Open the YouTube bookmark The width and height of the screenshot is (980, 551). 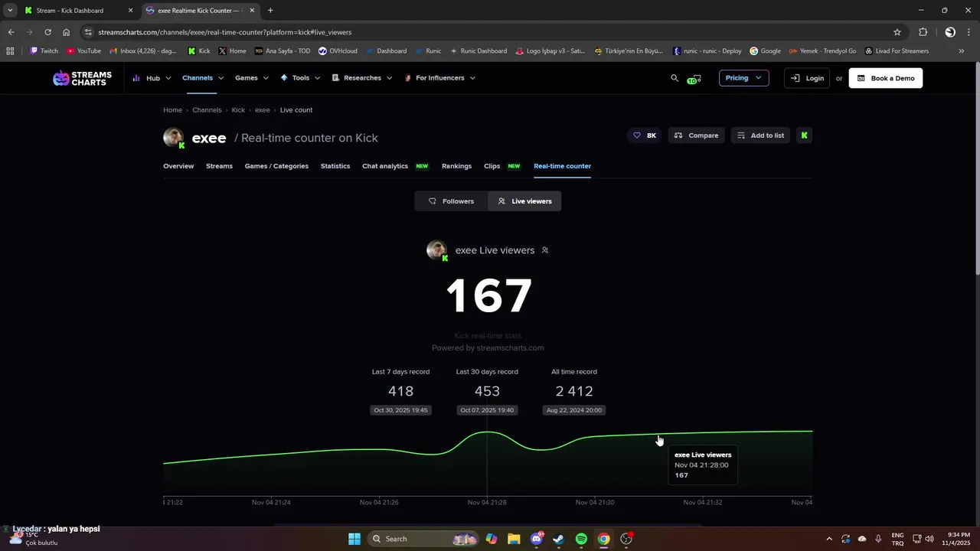coord(83,51)
